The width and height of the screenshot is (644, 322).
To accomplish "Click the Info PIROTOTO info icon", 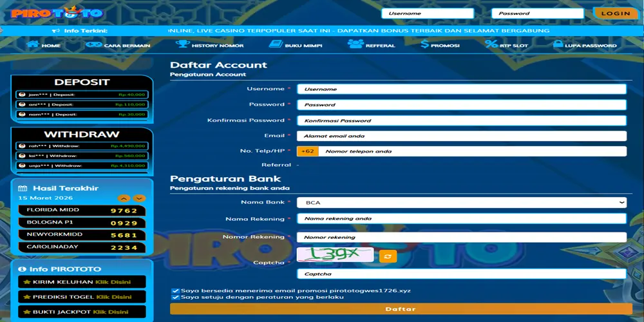I will (22, 269).
